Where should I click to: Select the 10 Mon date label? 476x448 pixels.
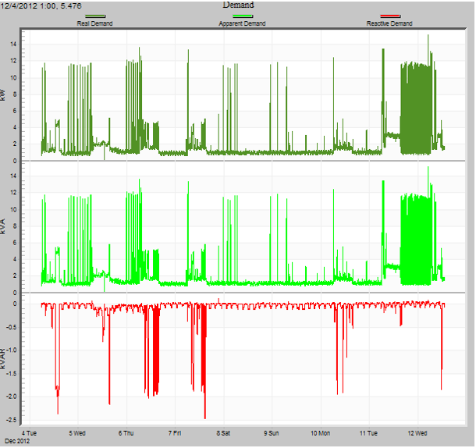320,432
